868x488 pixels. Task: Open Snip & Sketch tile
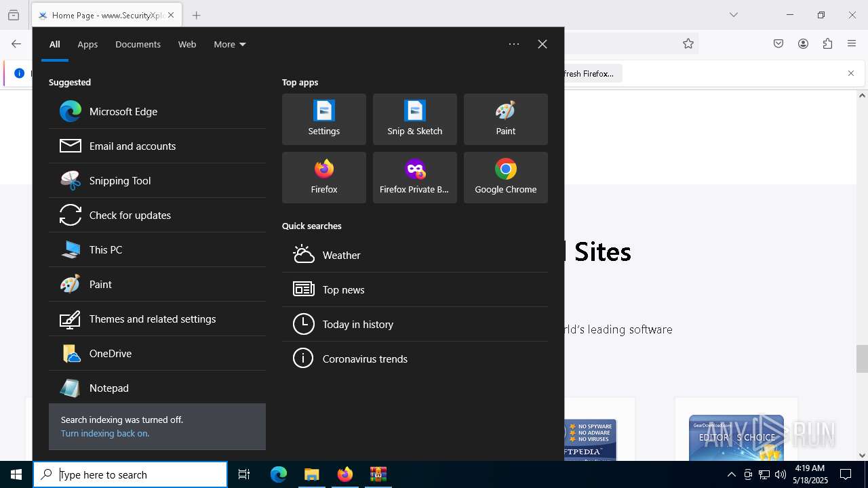[x=415, y=119]
